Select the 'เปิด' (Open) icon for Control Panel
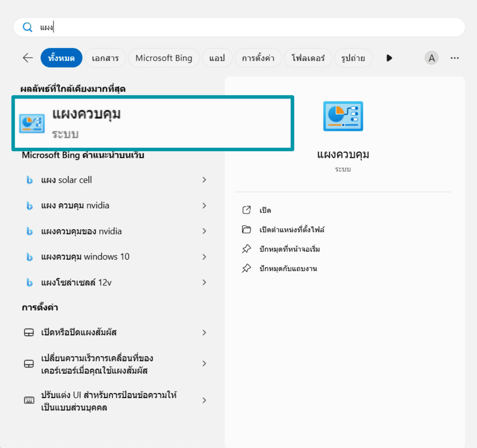 (247, 210)
